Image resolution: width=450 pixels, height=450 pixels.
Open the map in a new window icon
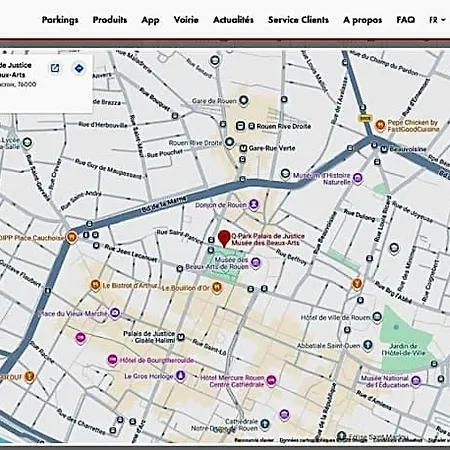(x=55, y=68)
